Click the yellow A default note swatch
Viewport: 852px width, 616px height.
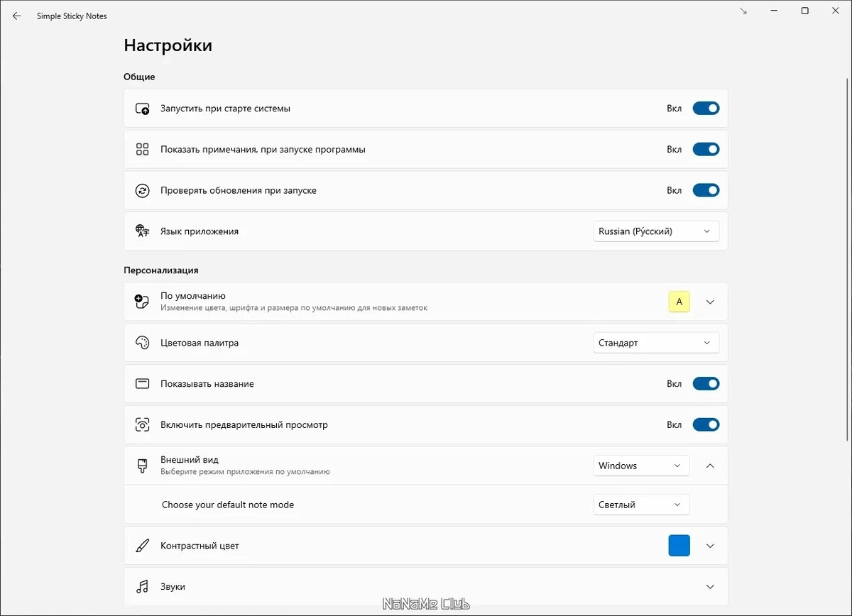coord(679,302)
